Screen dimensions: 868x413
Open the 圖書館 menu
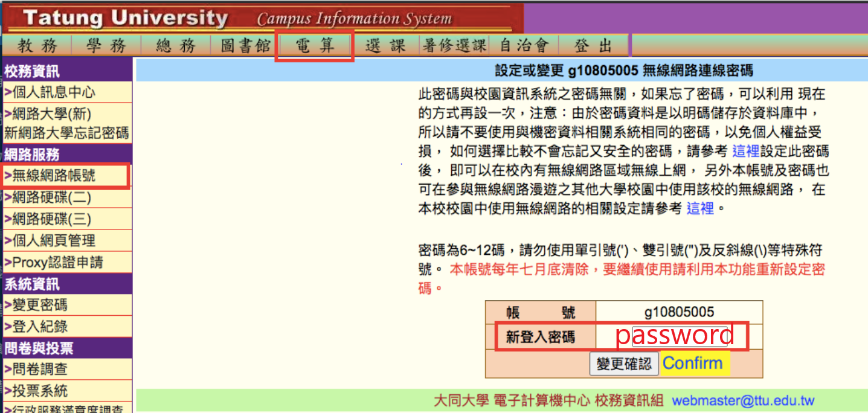click(245, 46)
